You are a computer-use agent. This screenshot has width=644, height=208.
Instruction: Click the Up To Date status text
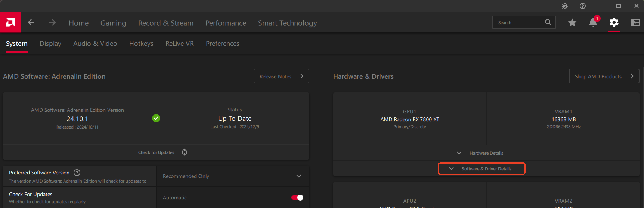click(235, 119)
